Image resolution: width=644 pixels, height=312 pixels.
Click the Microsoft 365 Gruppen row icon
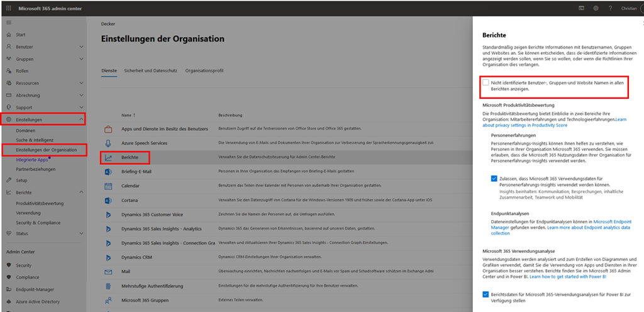(108, 300)
